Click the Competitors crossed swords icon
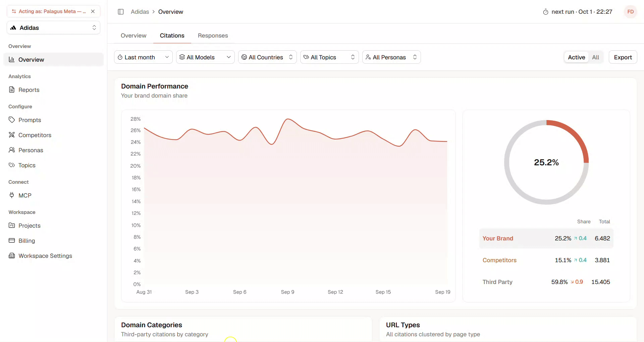The height and width of the screenshot is (342, 644). point(12,135)
